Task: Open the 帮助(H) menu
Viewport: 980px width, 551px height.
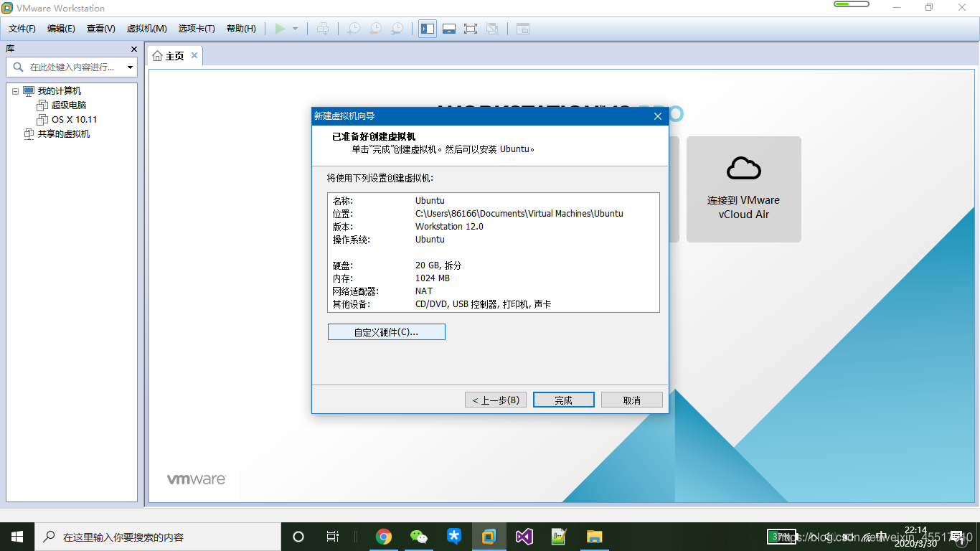Action: [x=241, y=29]
